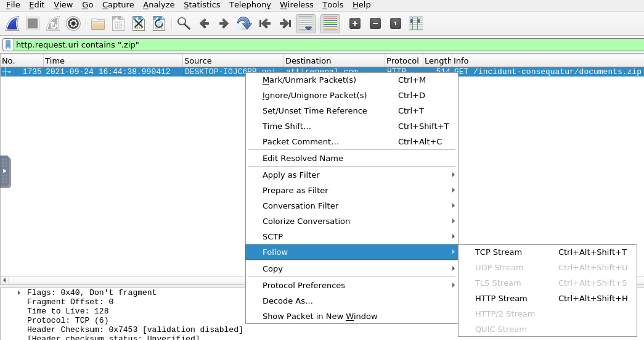Expand the Flags: 0x40 tree item
The width and height of the screenshot is (644, 340).
(x=19, y=292)
